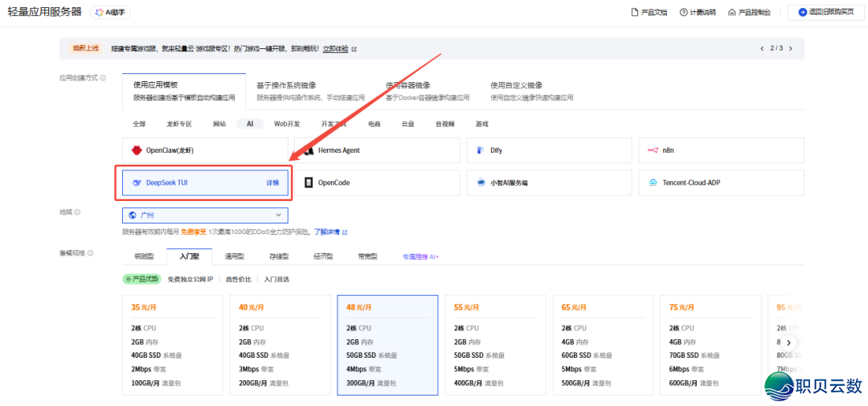This screenshot has height=406, width=868.
Task: Filter templates by 龙虾专区
Action: 178,124
